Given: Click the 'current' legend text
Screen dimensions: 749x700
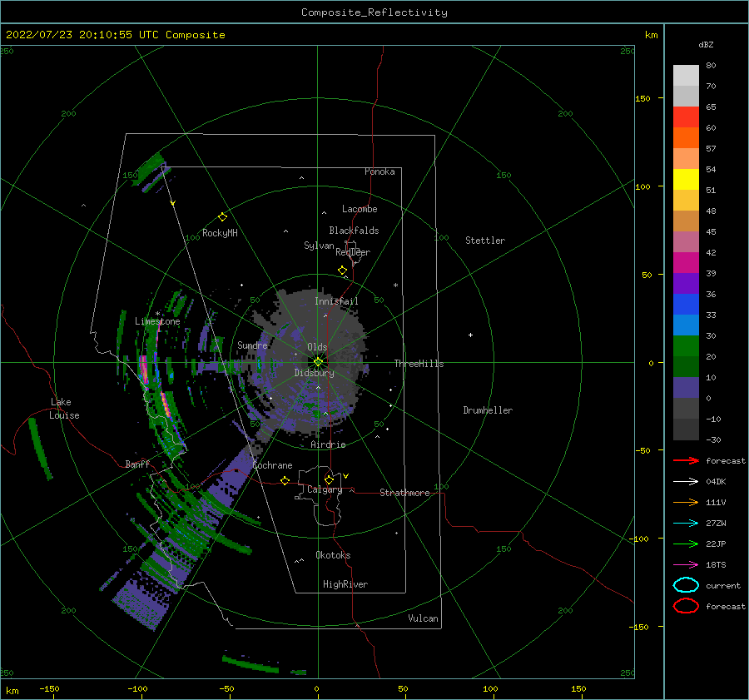Looking at the screenshot, I should 723,585.
